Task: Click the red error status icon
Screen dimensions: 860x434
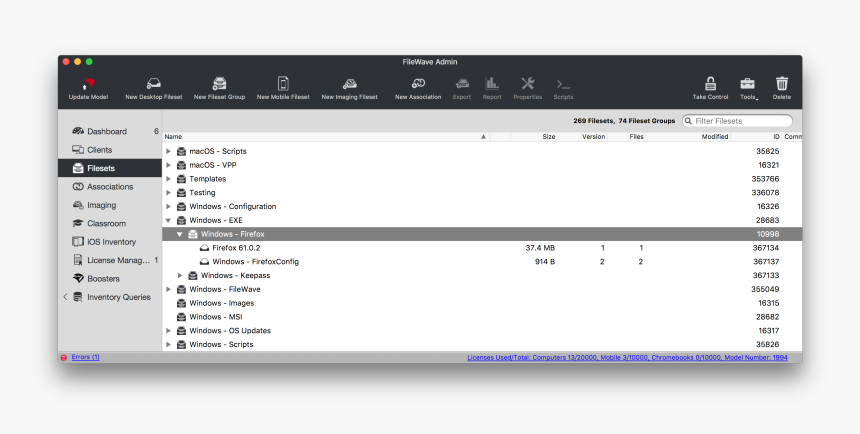Action: click(x=64, y=358)
